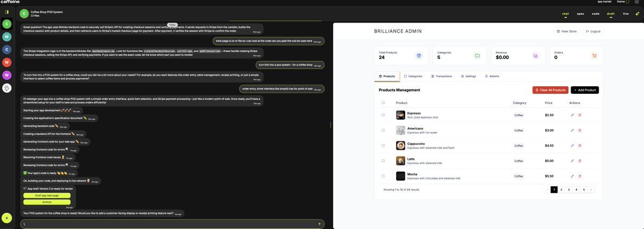Screen dimensions: 644x229
Task: Click the Total Products cube icon
Action: coord(419,55)
